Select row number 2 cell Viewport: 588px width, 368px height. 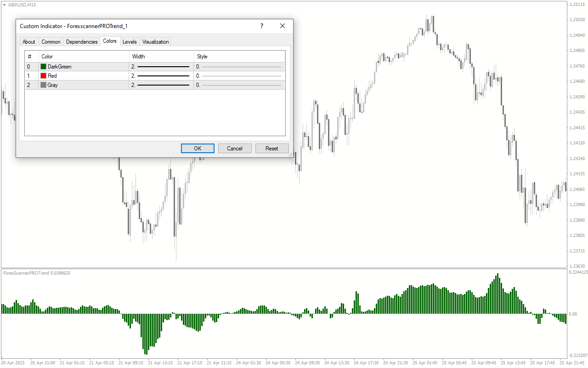click(32, 85)
